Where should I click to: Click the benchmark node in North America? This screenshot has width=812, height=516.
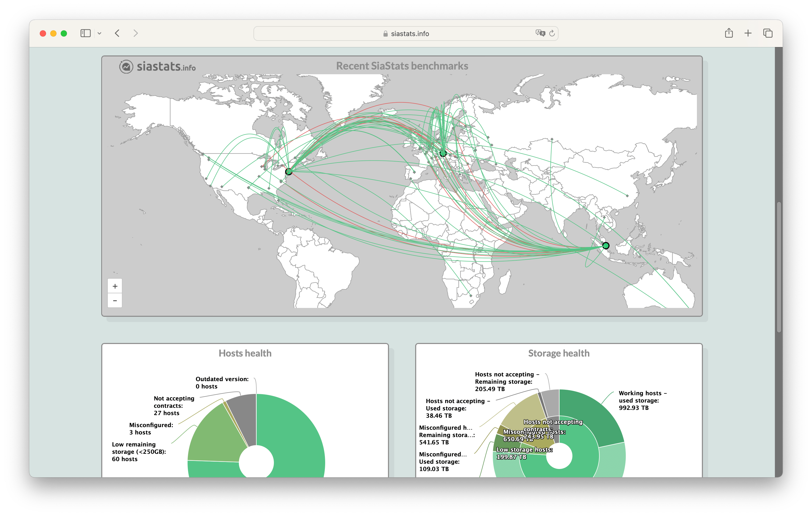[289, 171]
